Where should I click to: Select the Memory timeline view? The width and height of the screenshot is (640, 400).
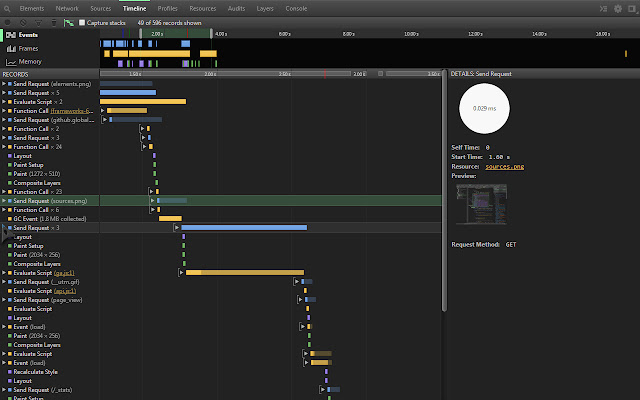click(x=30, y=61)
